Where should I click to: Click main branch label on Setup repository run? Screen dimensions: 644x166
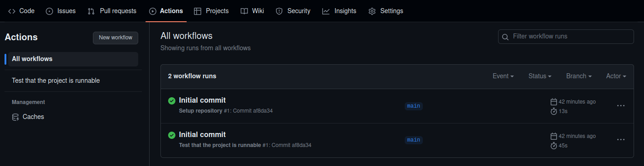(413, 106)
